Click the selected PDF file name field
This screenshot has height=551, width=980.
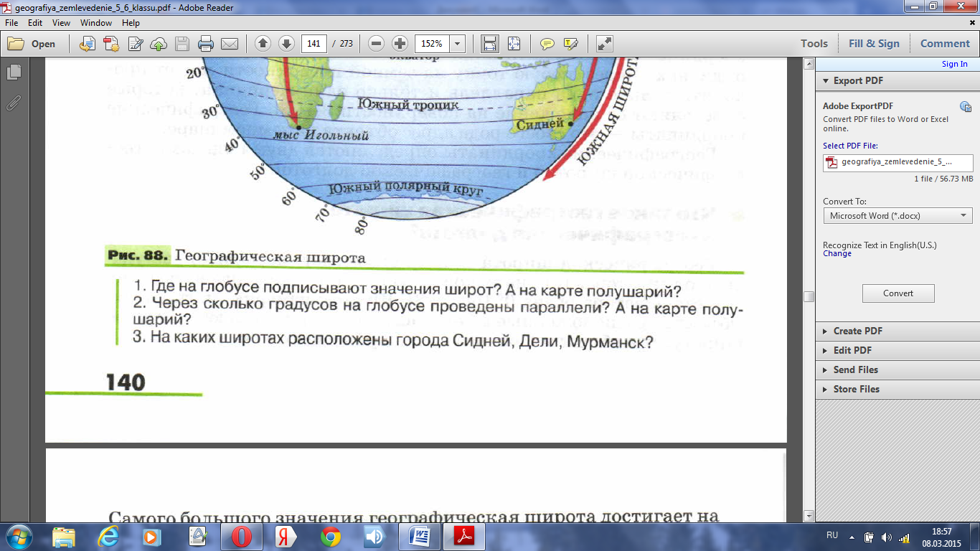point(897,162)
